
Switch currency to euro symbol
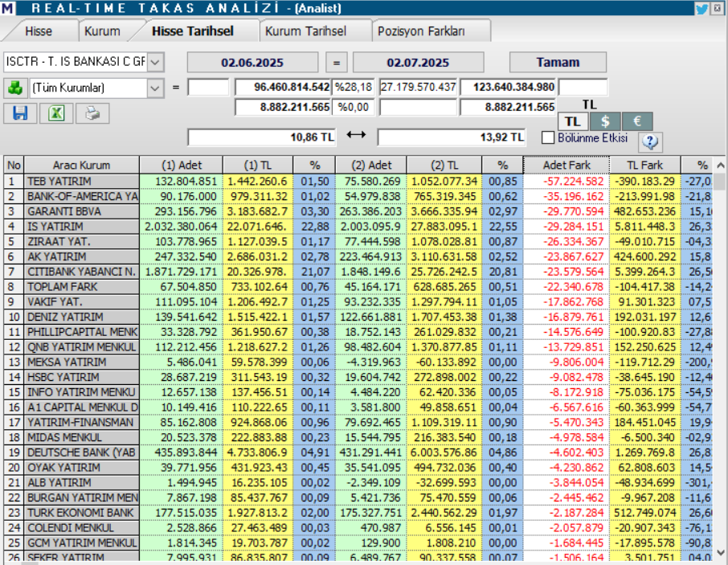(x=637, y=121)
